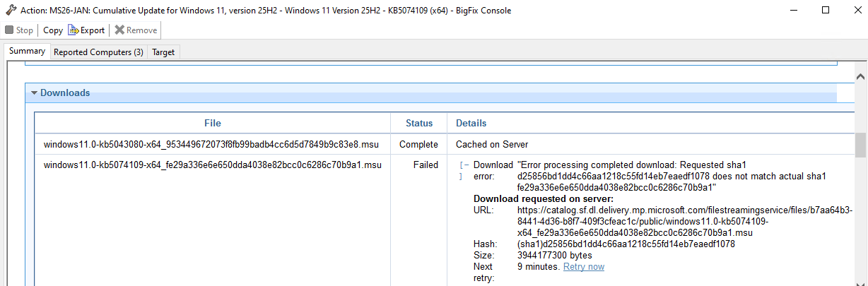The height and width of the screenshot is (286, 868).
Task: Click the Retry now link
Action: point(583,266)
